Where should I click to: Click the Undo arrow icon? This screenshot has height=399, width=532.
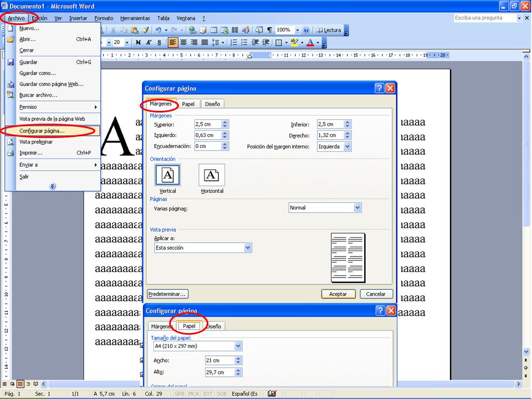point(158,30)
